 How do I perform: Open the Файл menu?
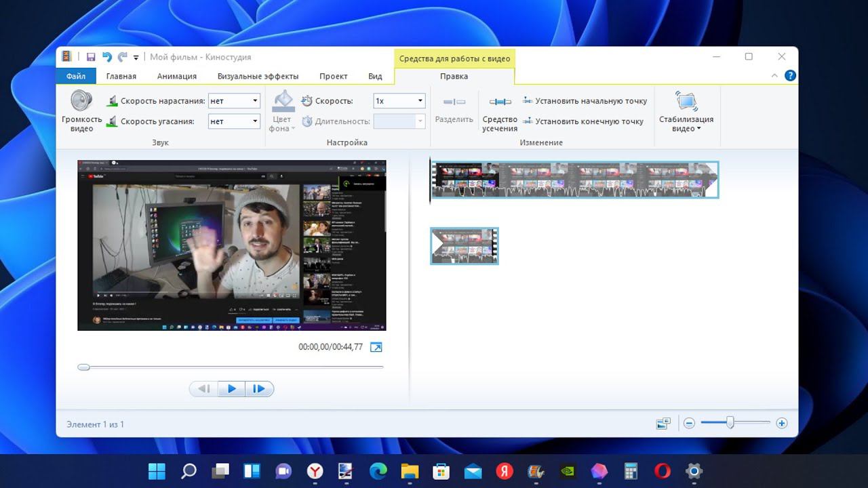click(x=75, y=77)
